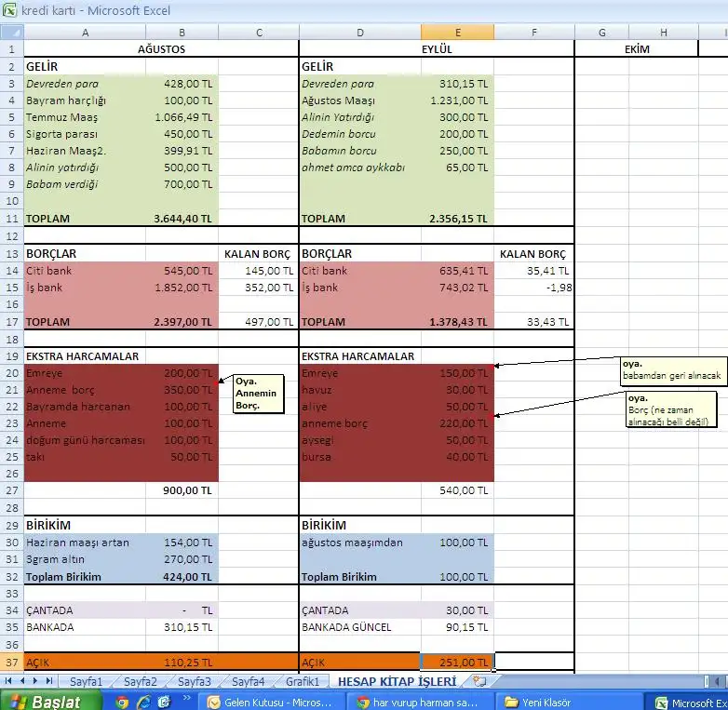
Task: Click the previous-sheet navigation arrow
Action: pos(22,681)
